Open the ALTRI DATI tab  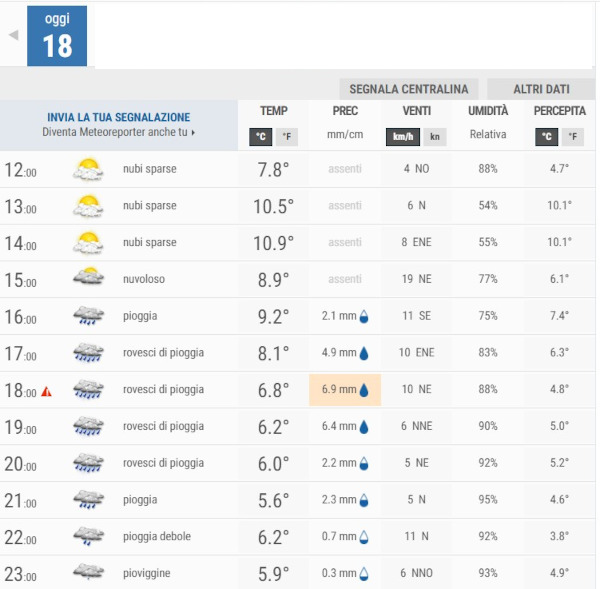click(541, 88)
